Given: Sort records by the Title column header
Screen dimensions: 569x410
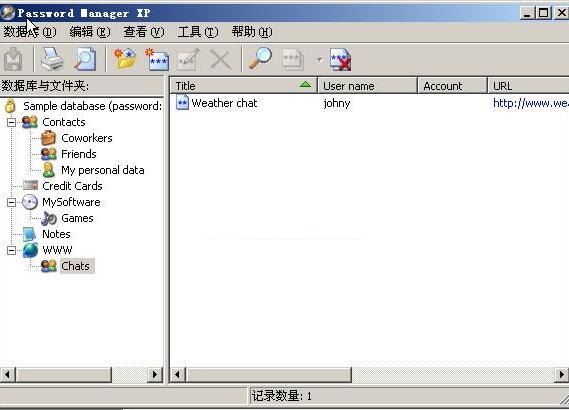Looking at the screenshot, I should click(243, 86).
